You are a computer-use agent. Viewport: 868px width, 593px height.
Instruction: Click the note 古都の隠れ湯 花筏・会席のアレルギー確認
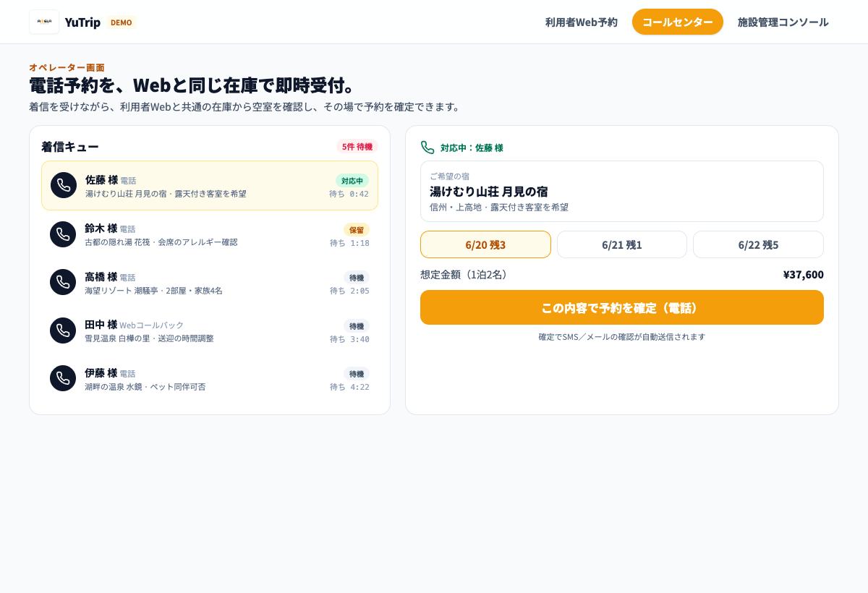pyautogui.click(x=161, y=242)
